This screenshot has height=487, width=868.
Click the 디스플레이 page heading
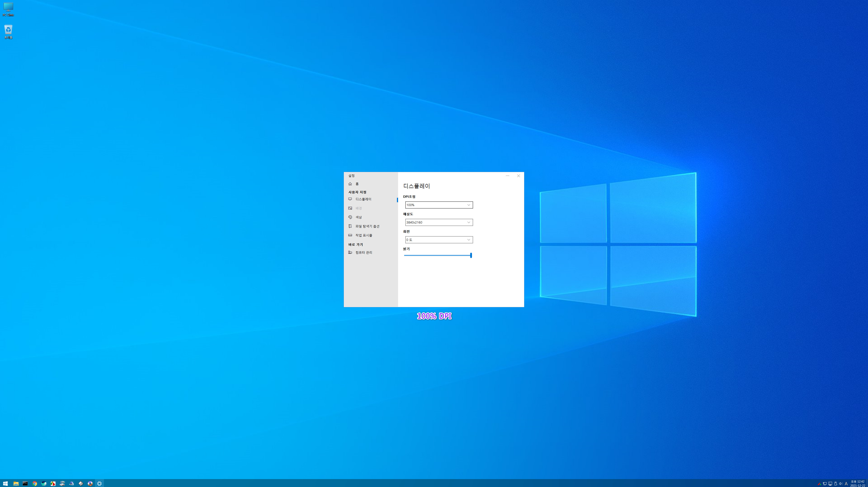416,186
